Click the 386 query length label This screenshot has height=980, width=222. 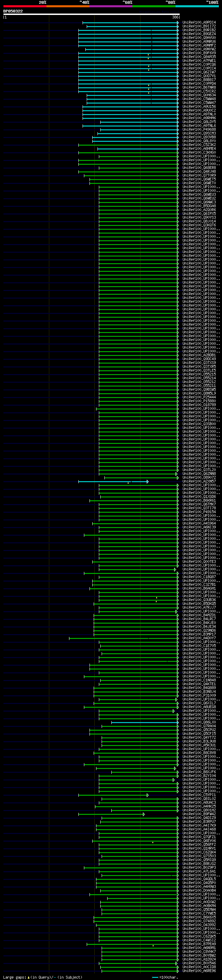pos(175,17)
